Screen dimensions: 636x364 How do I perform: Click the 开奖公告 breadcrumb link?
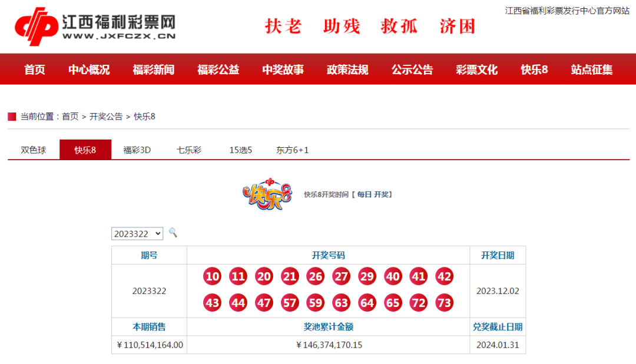pyautogui.click(x=106, y=117)
